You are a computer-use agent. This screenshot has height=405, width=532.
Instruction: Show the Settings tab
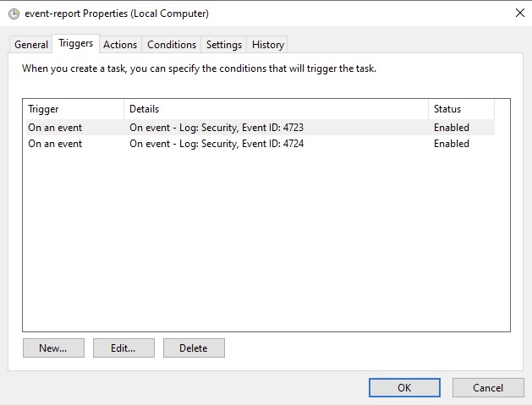point(224,45)
